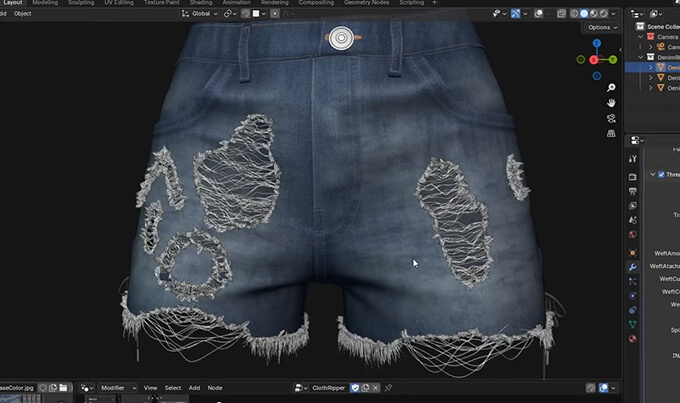Enable solid viewport shading mode
This screenshot has width=680, height=403.
(584, 14)
